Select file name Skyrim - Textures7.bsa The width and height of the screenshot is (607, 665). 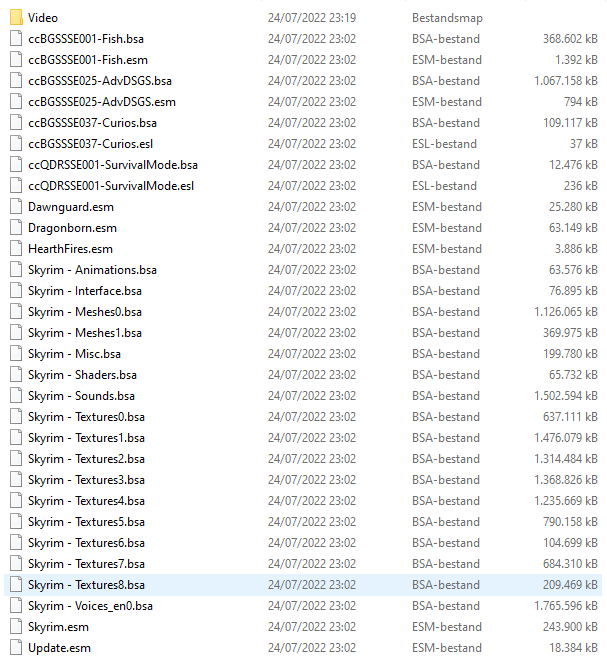[x=87, y=564]
